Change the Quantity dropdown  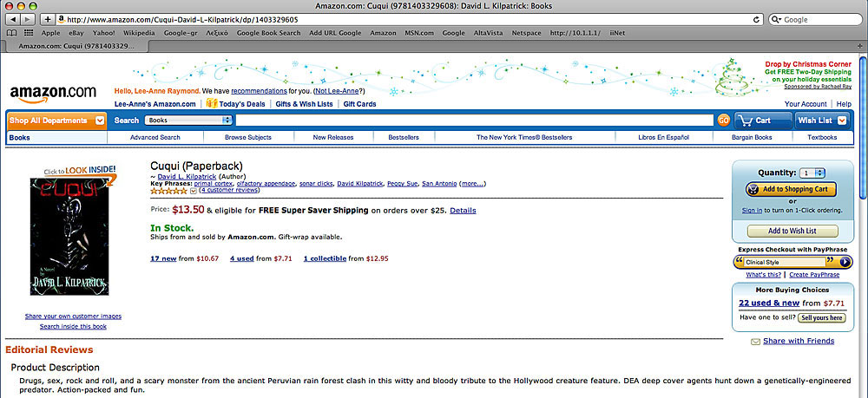tap(812, 173)
